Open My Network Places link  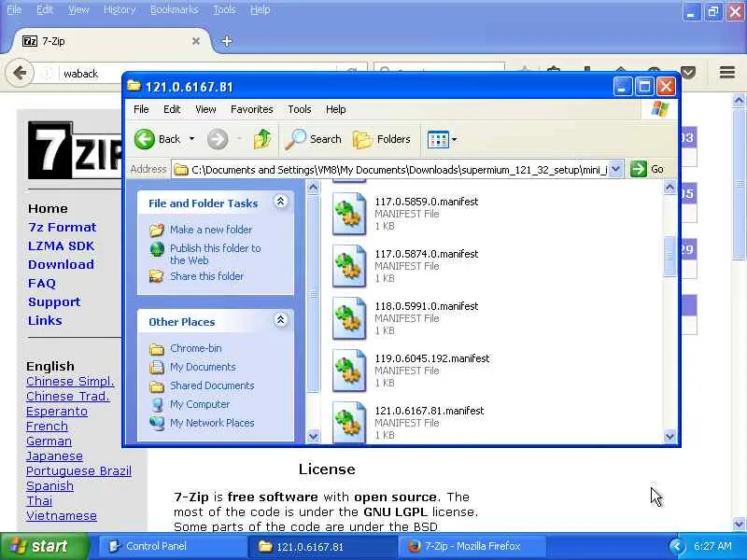tap(212, 423)
